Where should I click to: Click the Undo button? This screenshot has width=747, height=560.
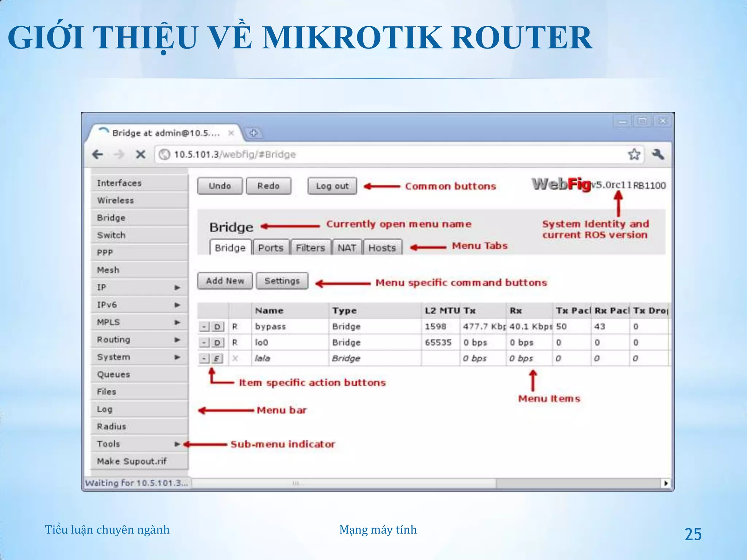tap(220, 186)
